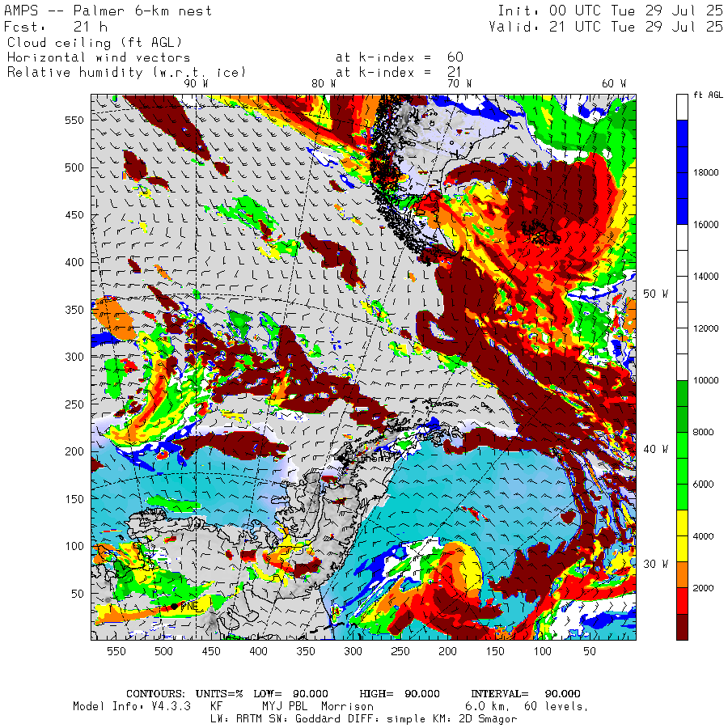The width and height of the screenshot is (728, 728).
Task: Click the 2000 color scale value
Action: tap(704, 588)
